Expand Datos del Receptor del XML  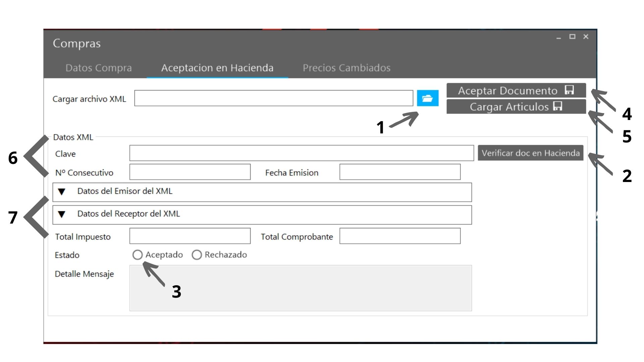coord(61,214)
